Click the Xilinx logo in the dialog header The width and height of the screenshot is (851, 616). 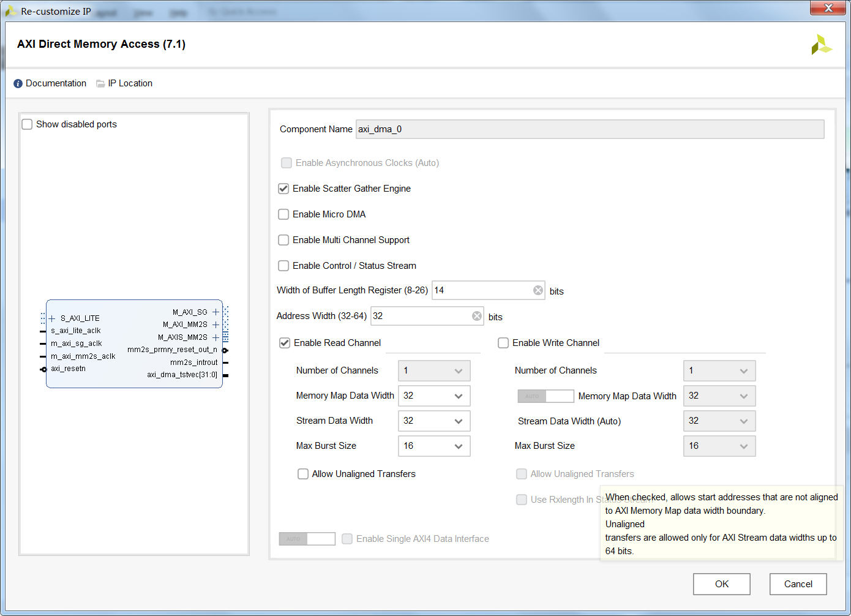822,44
